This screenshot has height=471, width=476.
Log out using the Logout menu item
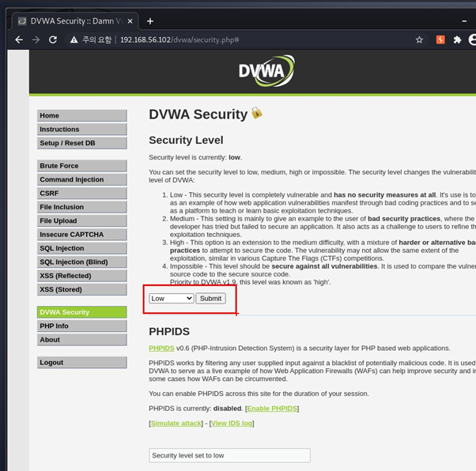click(x=82, y=363)
